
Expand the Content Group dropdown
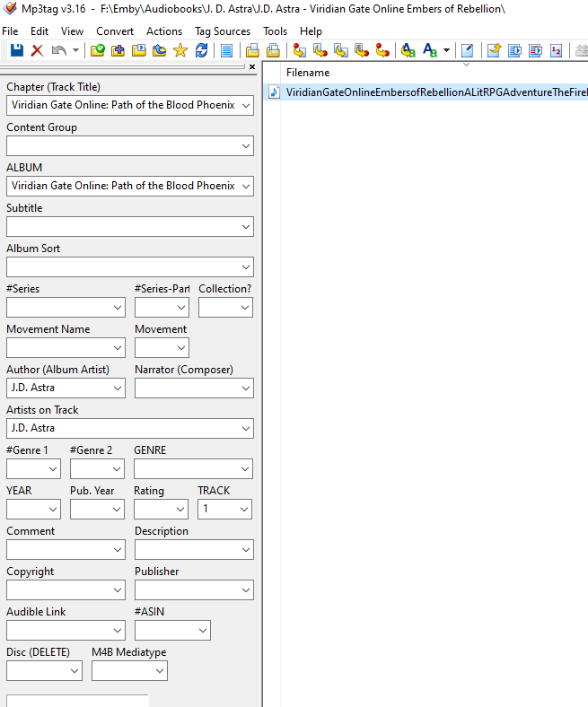(x=246, y=146)
